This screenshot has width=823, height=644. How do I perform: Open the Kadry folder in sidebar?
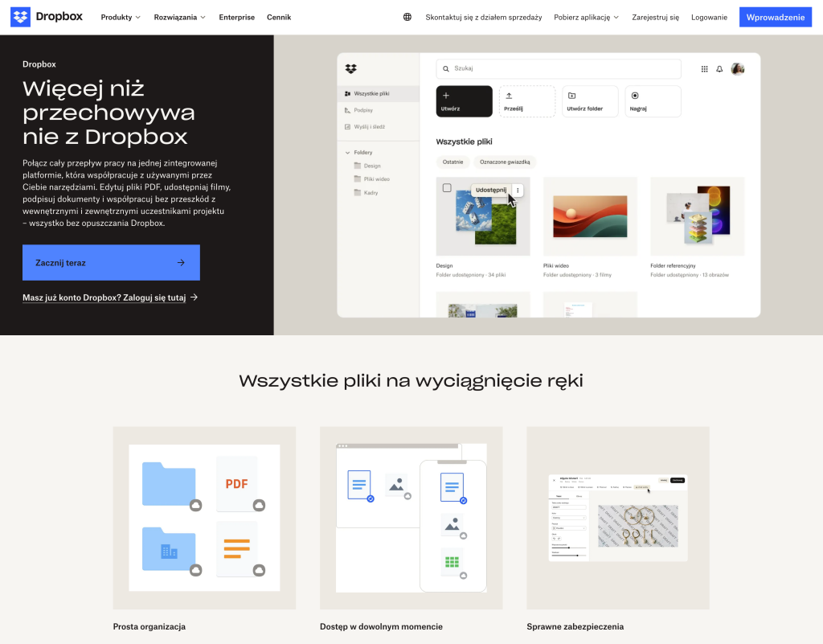click(366, 193)
